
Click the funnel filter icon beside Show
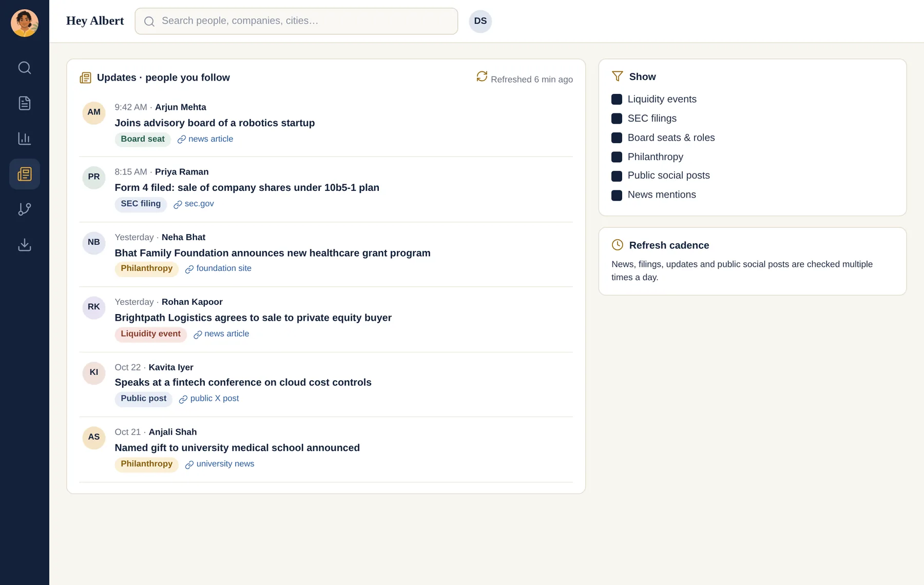tap(618, 76)
